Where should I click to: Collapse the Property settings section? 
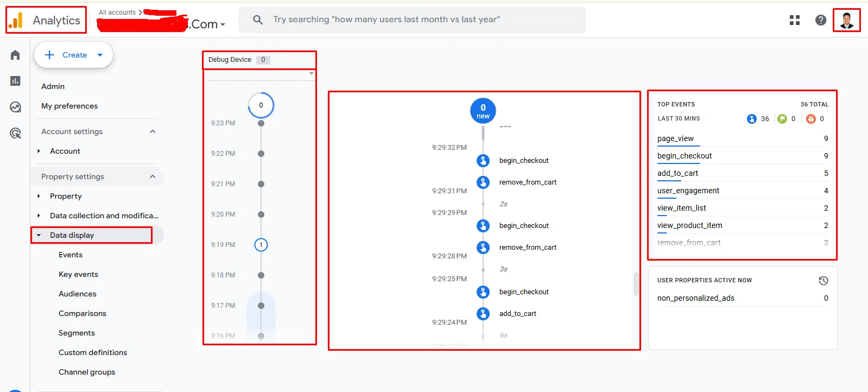click(153, 176)
